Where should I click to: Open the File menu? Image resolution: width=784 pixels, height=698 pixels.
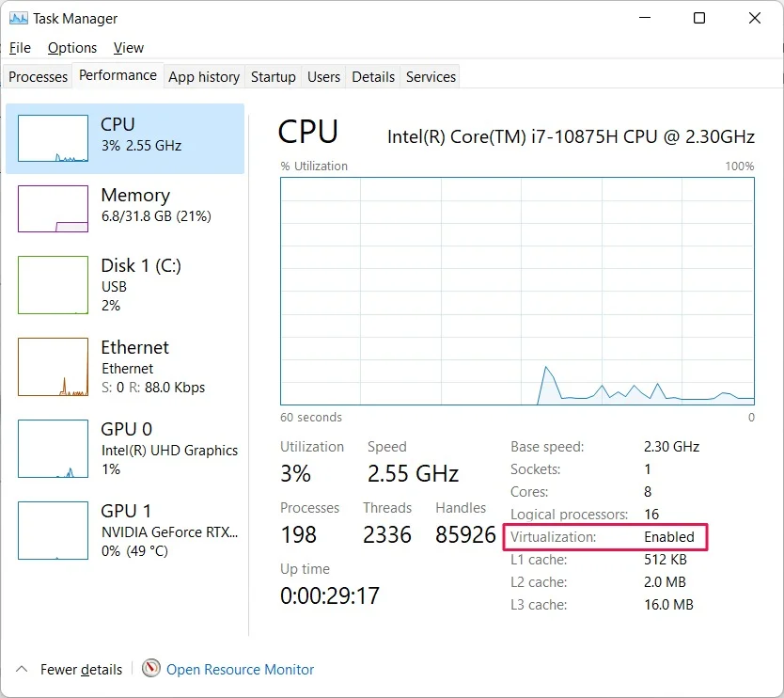(20, 48)
